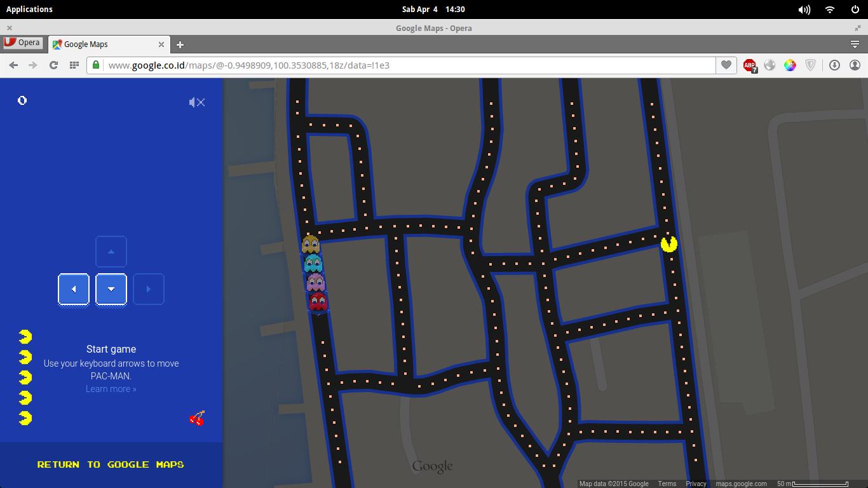Close the Google Maps tab
Image resolution: width=868 pixels, height=488 pixels.
[161, 44]
